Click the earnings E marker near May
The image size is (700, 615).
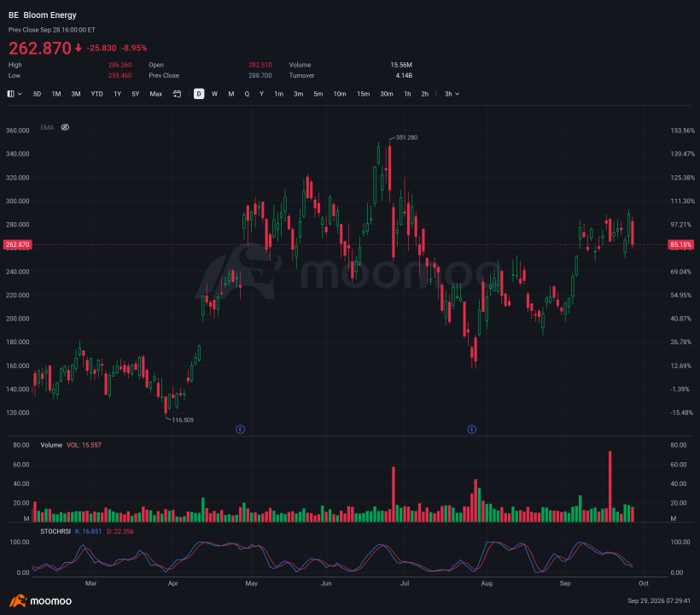[240, 429]
